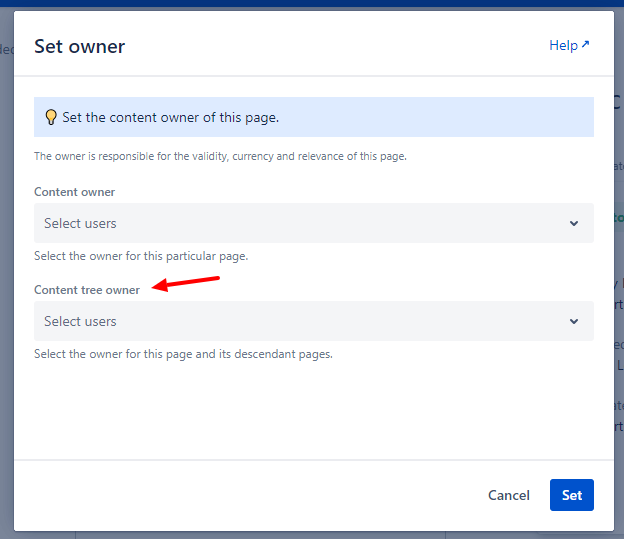Open the Content tree owner user selector
This screenshot has width=624, height=539.
click(314, 321)
